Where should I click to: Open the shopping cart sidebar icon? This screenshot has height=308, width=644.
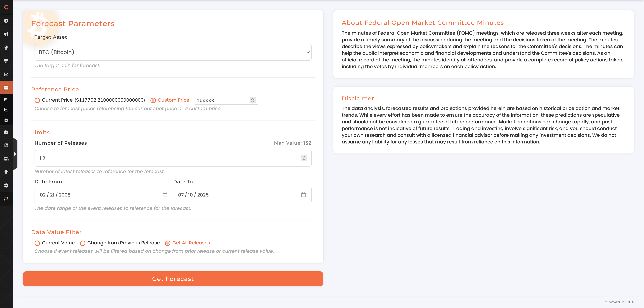(x=6, y=61)
